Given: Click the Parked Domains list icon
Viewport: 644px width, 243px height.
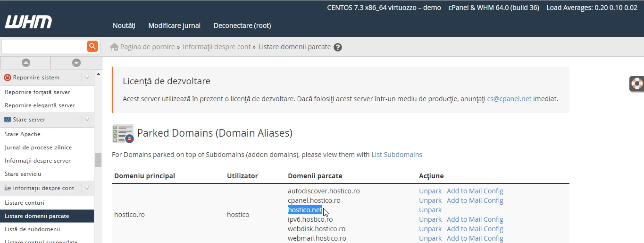Looking at the screenshot, I should [x=123, y=134].
